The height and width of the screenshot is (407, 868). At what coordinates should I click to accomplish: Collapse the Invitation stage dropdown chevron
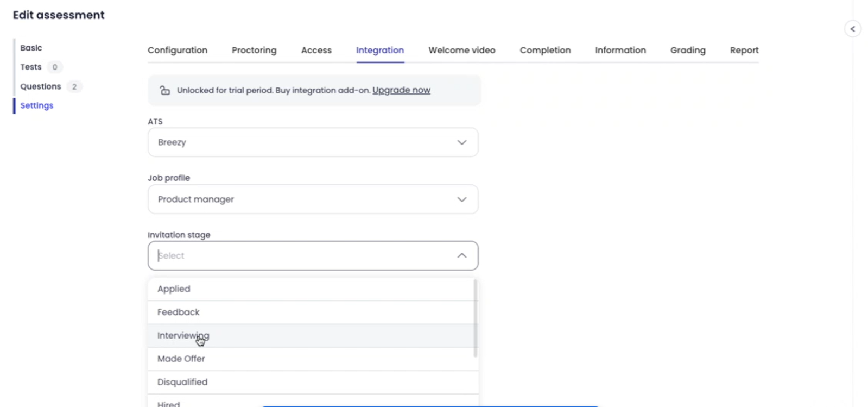click(461, 255)
